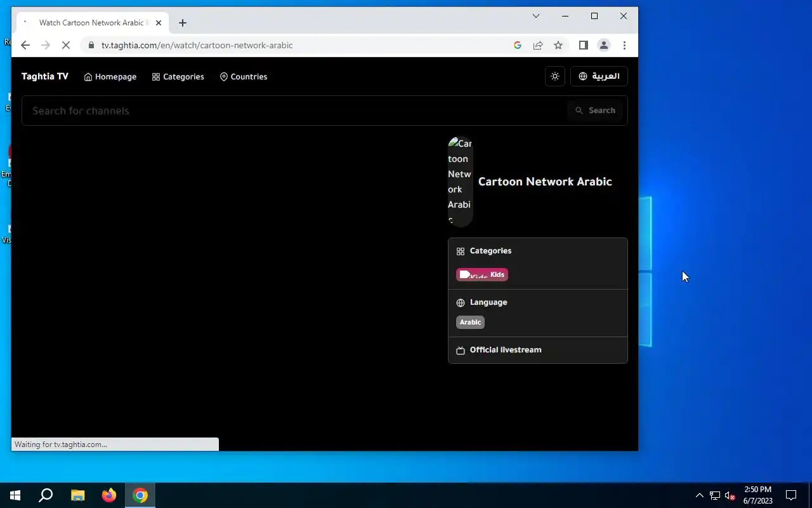Open the Chrome profile menu
Viewport: 812px width, 508px height.
(x=604, y=45)
